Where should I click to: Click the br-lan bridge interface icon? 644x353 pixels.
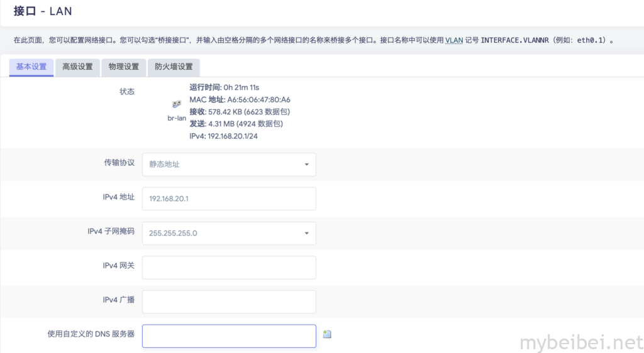coord(177,105)
